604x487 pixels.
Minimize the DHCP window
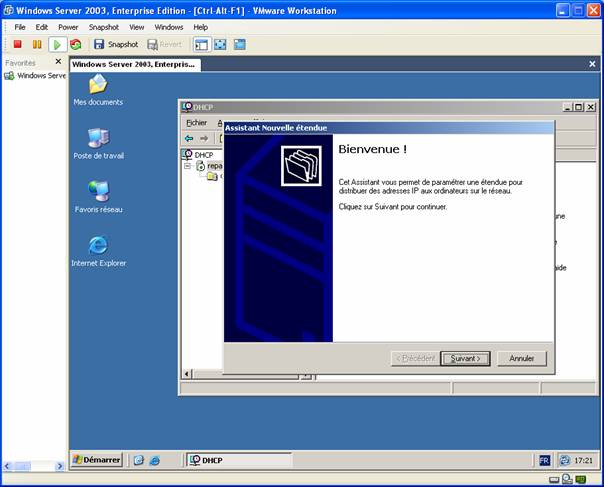pyautogui.click(x=567, y=107)
